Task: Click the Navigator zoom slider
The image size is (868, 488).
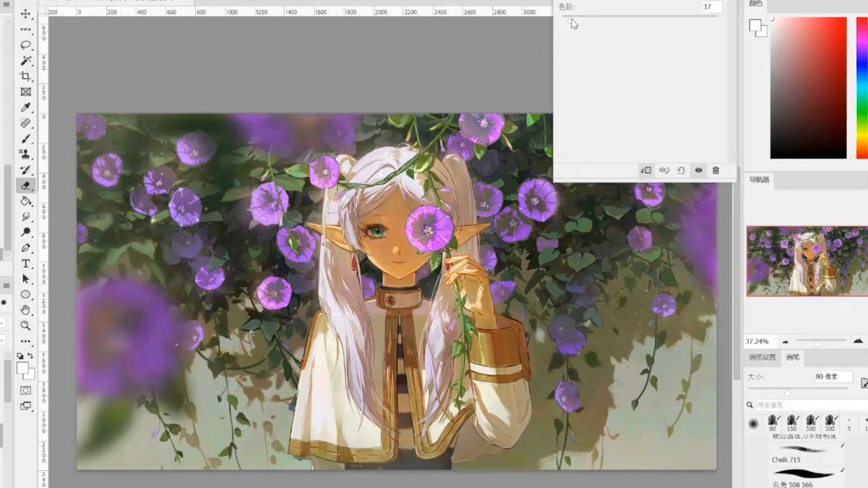Action: 821,341
